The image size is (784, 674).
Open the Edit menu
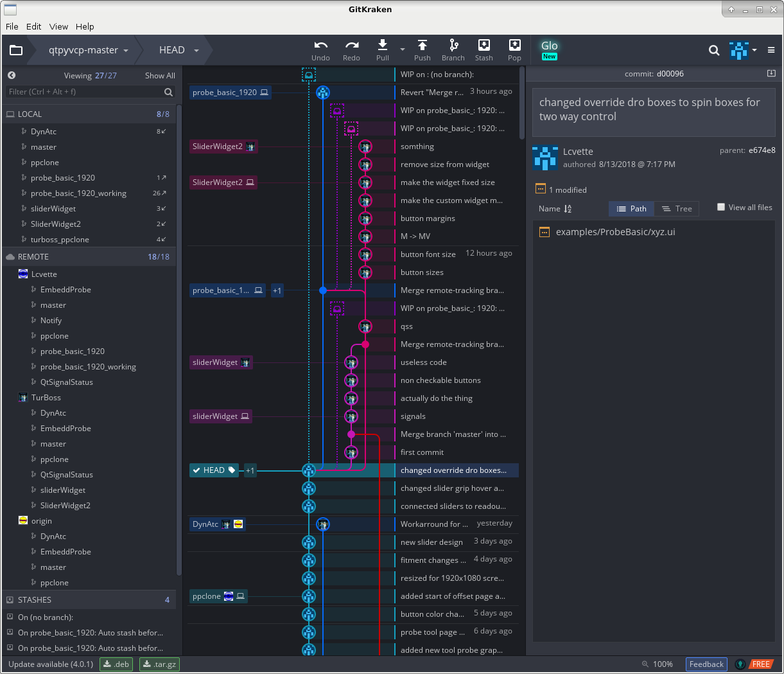pos(34,26)
